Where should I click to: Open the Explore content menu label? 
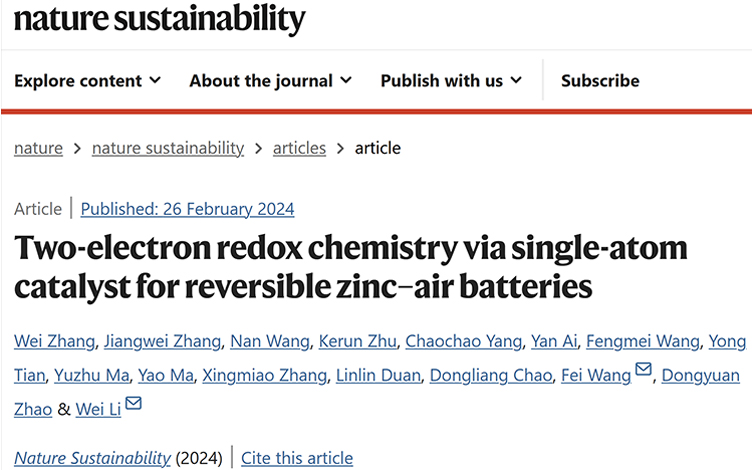tap(78, 81)
